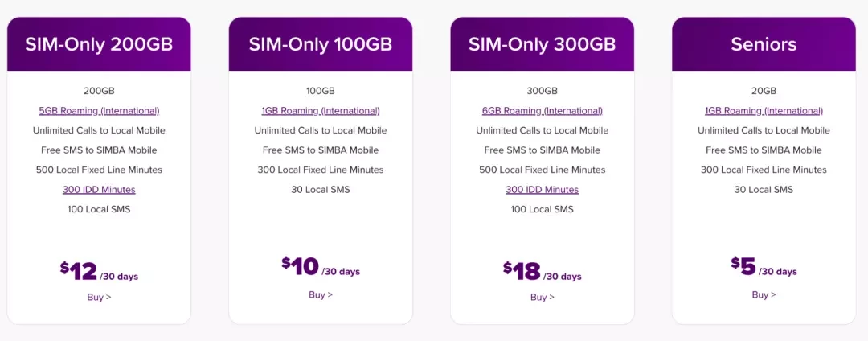
Task: Open 300 IDD Minutes in 300GB plan
Action: 542,189
